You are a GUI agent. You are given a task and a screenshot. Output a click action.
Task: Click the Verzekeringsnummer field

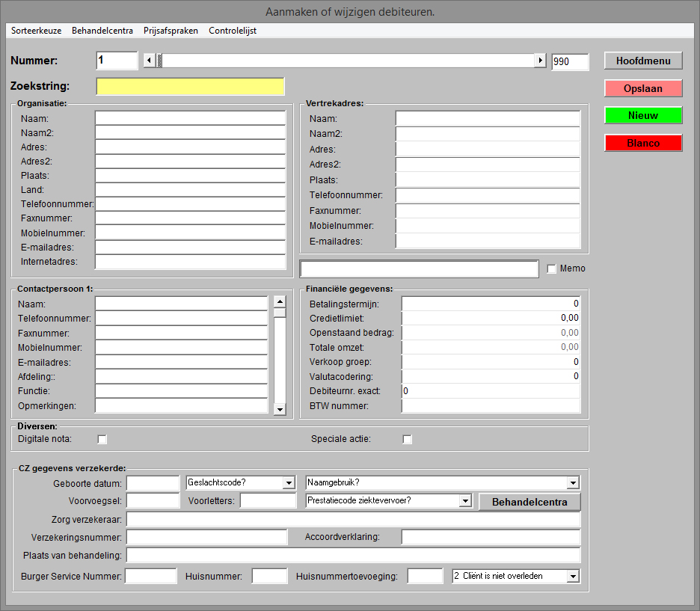click(x=206, y=537)
